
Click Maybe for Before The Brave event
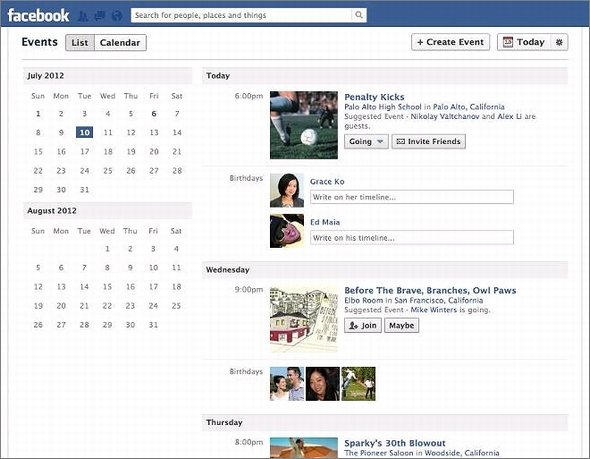point(401,325)
